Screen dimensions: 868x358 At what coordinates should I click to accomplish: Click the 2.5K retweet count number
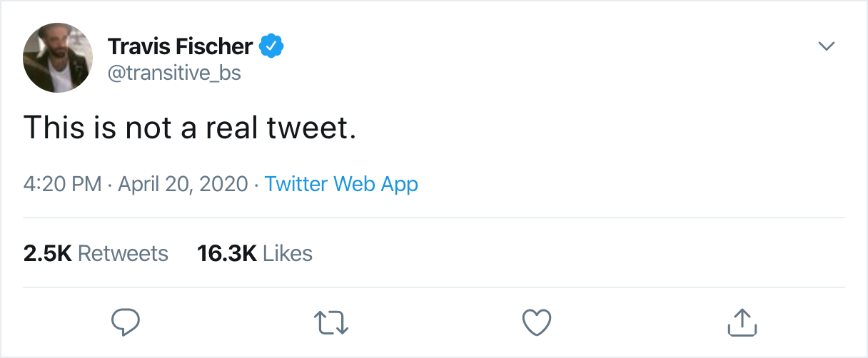click(x=47, y=253)
